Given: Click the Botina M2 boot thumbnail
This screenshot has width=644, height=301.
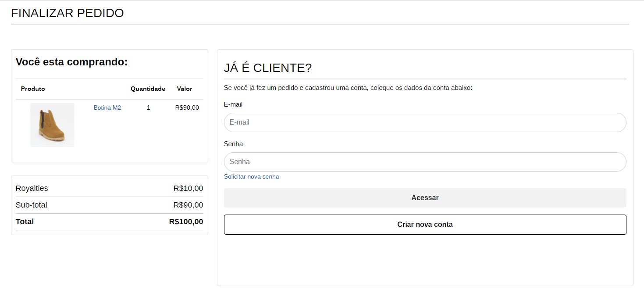Looking at the screenshot, I should 52,125.
